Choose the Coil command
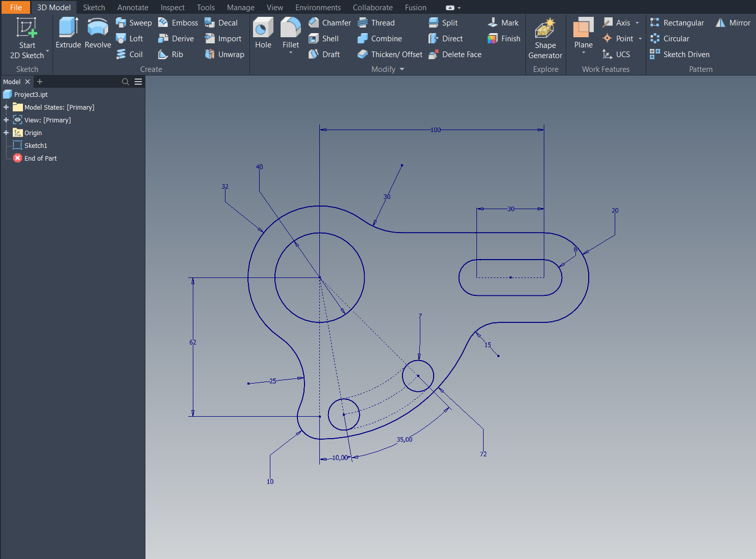 130,55
